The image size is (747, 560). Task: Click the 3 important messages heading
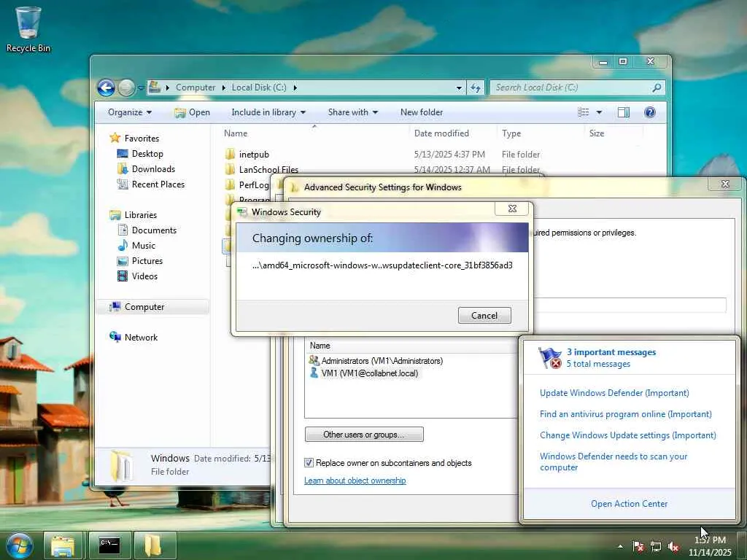point(611,352)
